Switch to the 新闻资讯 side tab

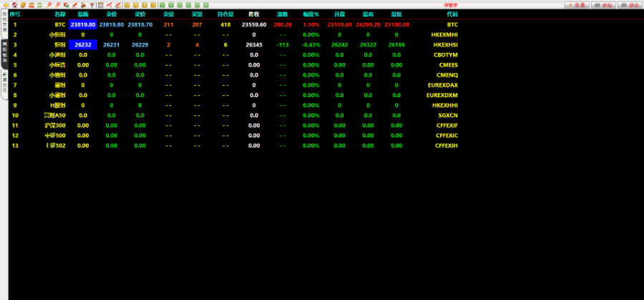tap(4, 84)
